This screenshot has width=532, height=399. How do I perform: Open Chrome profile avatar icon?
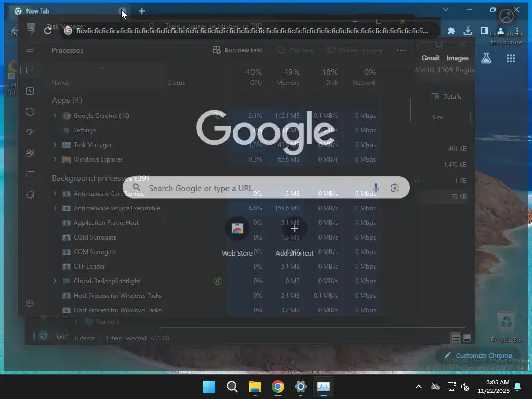tap(500, 31)
